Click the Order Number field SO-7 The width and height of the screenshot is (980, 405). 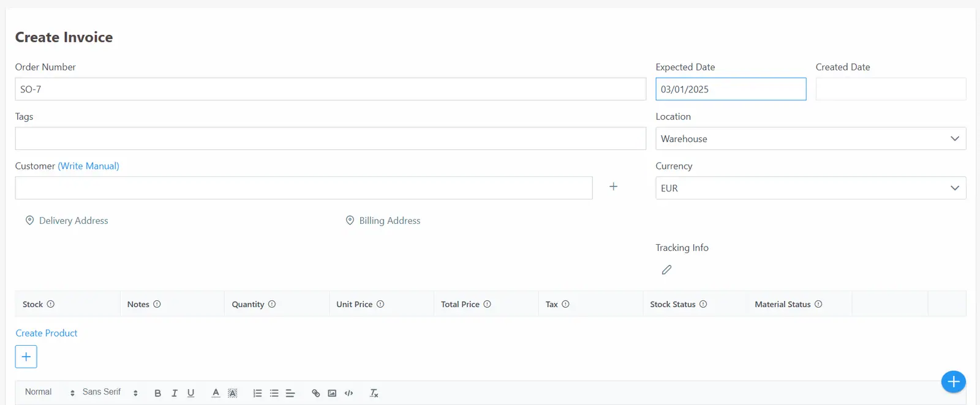tap(331, 89)
